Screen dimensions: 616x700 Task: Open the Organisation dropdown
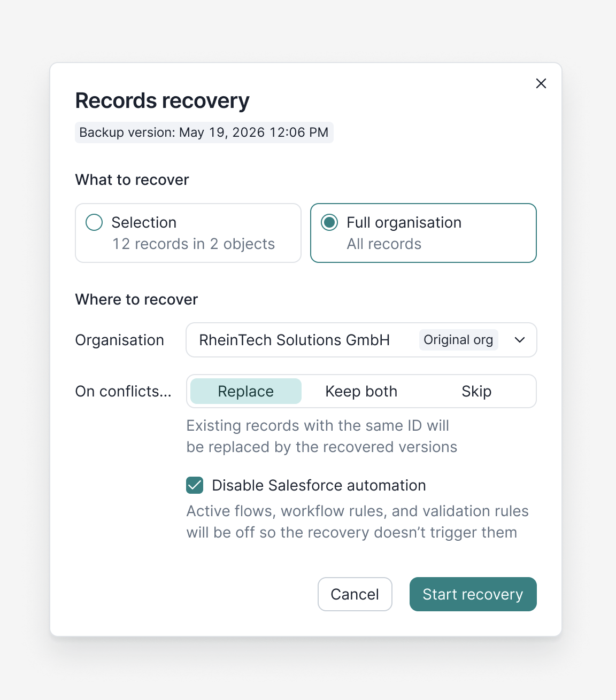point(361,340)
